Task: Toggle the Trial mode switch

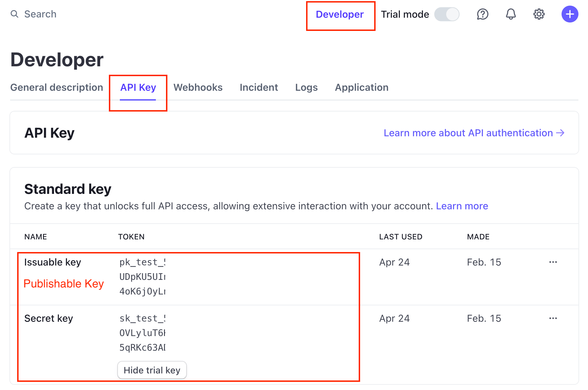Action: (x=446, y=14)
